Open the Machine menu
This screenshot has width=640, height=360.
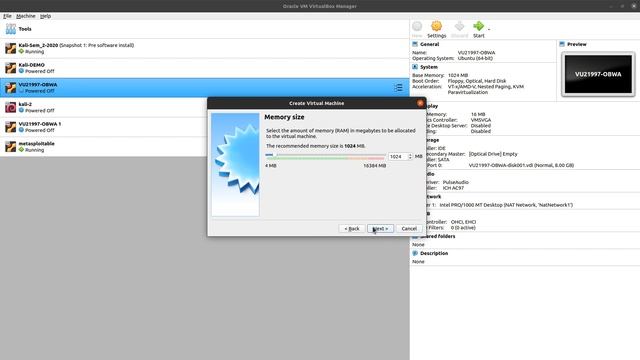(x=26, y=16)
